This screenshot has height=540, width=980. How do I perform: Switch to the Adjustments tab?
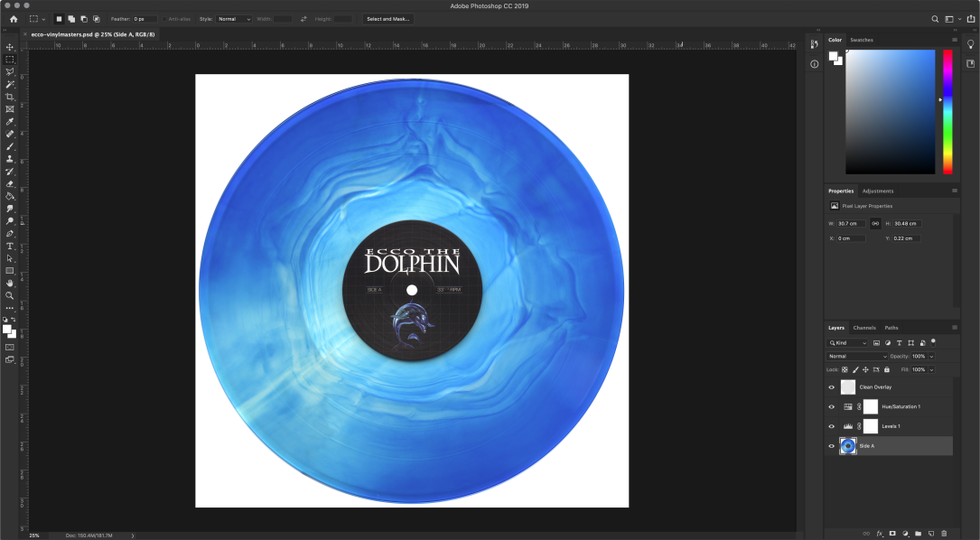877,191
